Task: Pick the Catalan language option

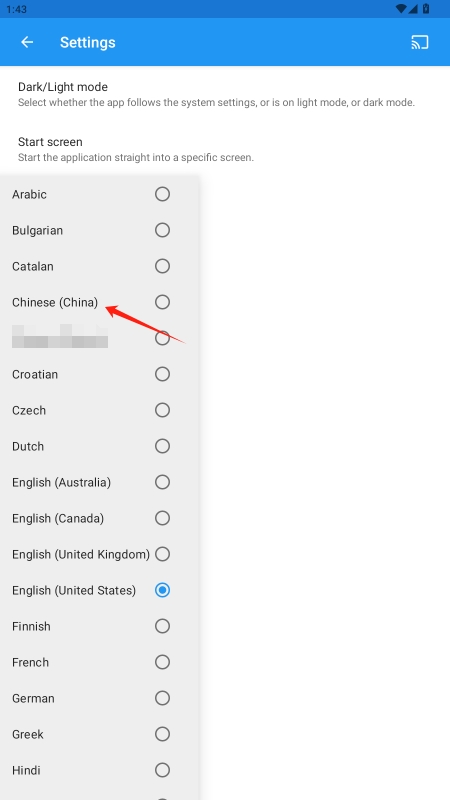Action: point(99,266)
